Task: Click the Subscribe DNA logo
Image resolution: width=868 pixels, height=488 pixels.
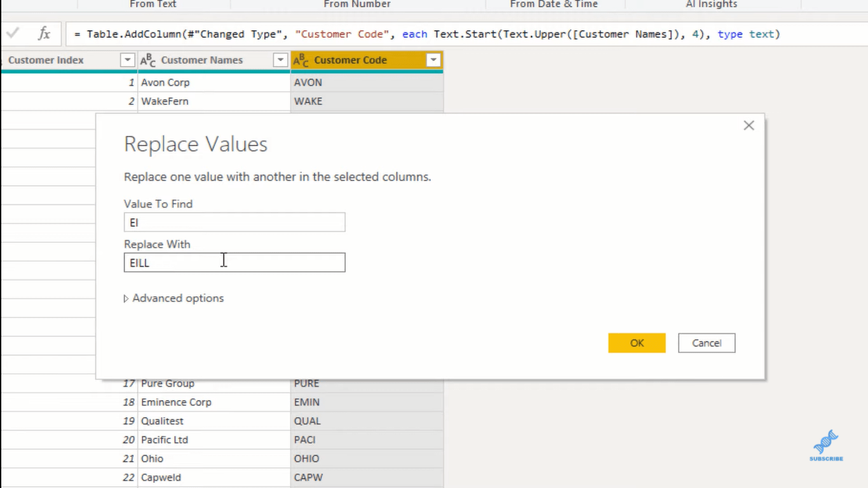Action: pyautogui.click(x=826, y=445)
